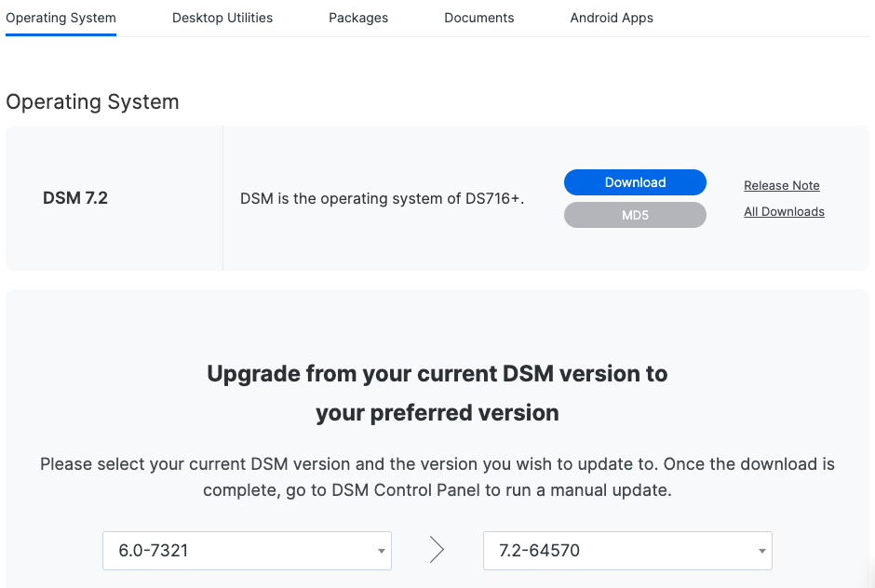
Task: Go to the Packages tab
Action: [358, 18]
